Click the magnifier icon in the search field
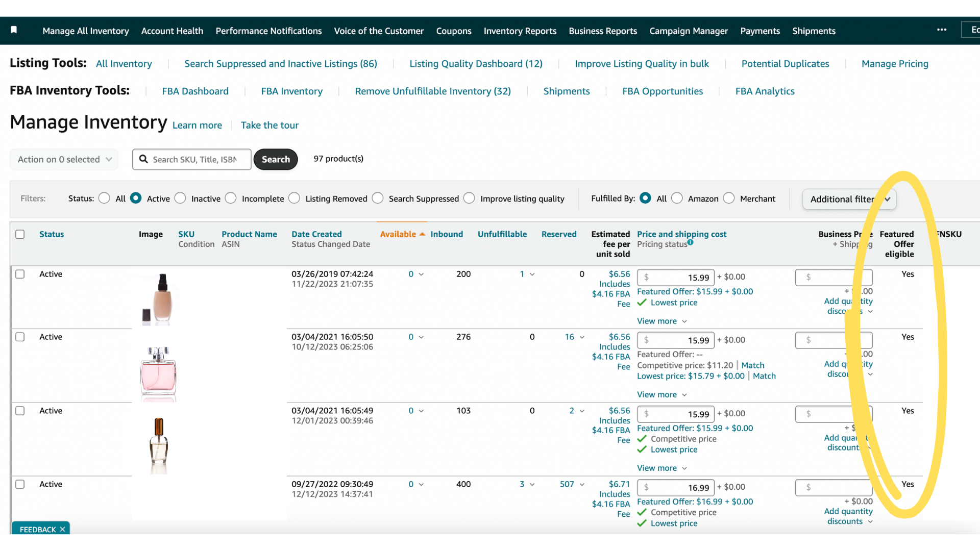 [143, 159]
